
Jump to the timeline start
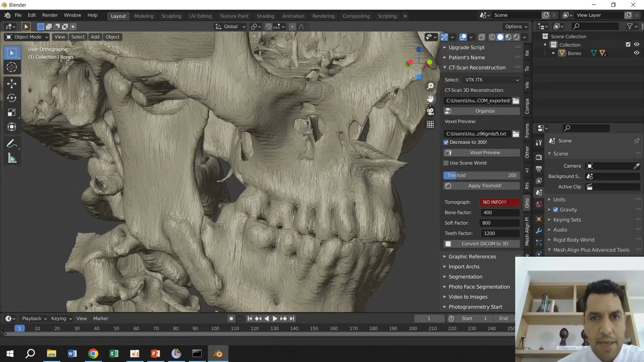point(250,319)
